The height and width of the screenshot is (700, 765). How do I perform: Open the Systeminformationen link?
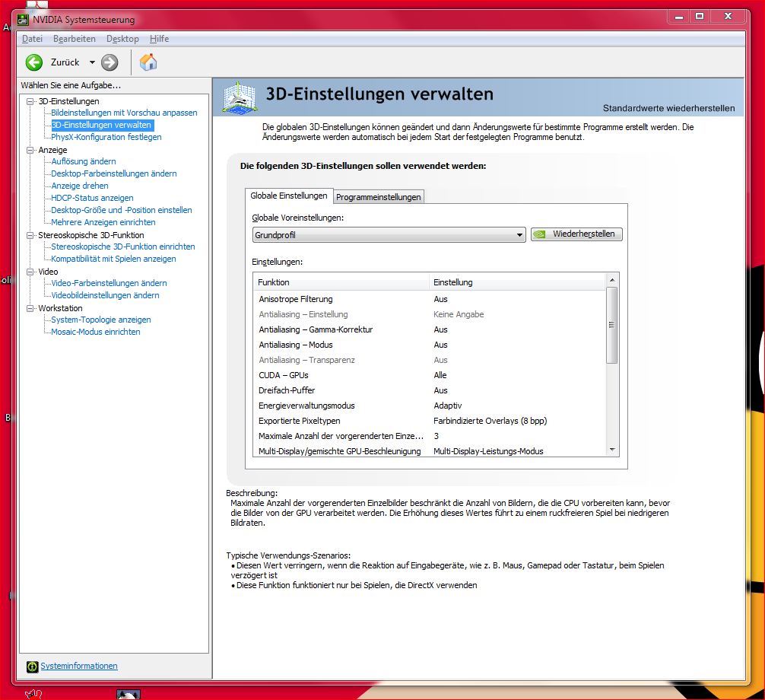click(79, 666)
